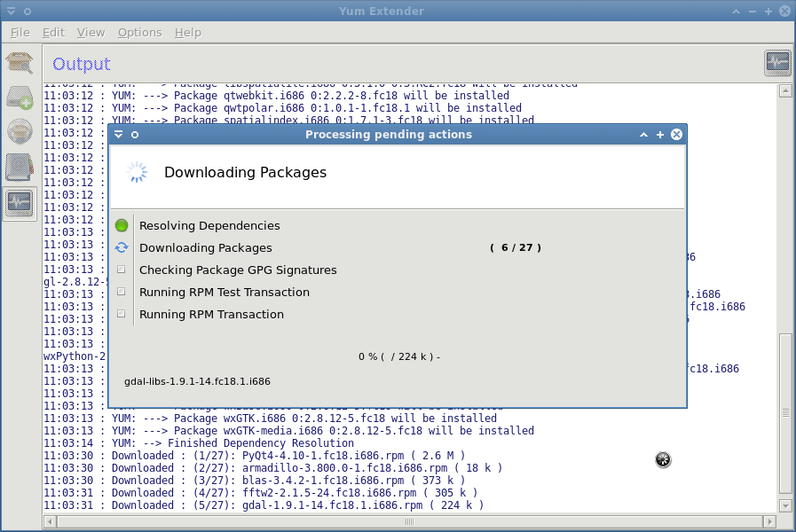Close the Processing pending actions dialog

[677, 135]
